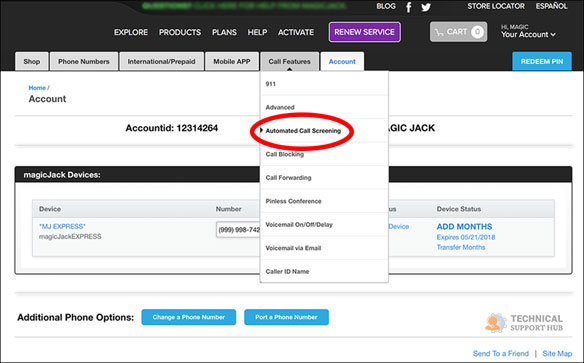Open the Phone Numbers tab
584x363 pixels.
coord(84,61)
